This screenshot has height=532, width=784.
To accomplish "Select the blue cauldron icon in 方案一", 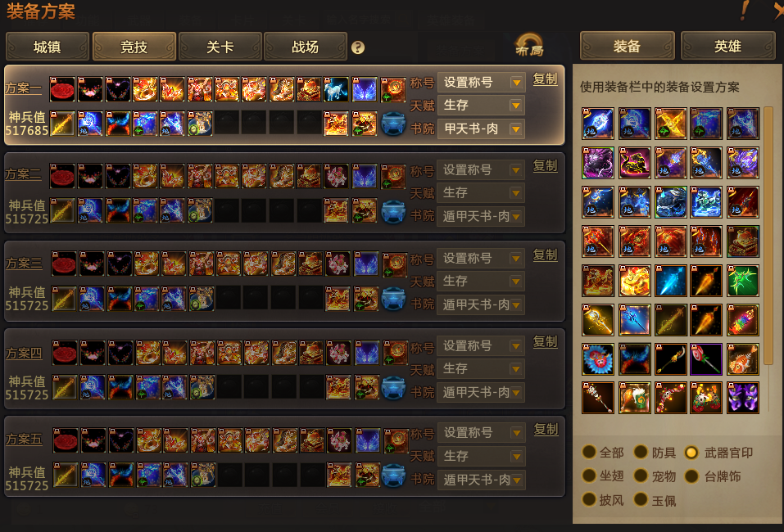I will click(x=393, y=124).
